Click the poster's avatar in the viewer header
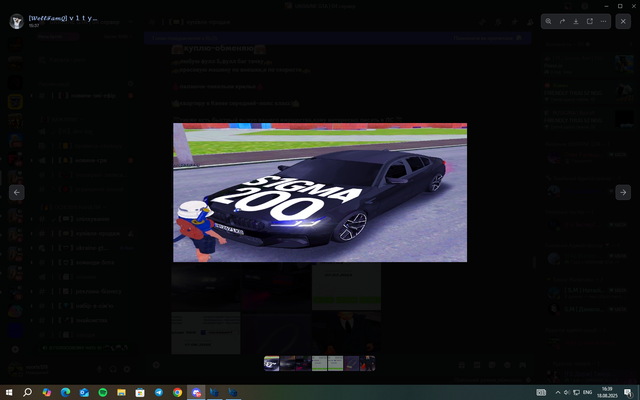Screen dimensions: 640x400 (16, 21)
